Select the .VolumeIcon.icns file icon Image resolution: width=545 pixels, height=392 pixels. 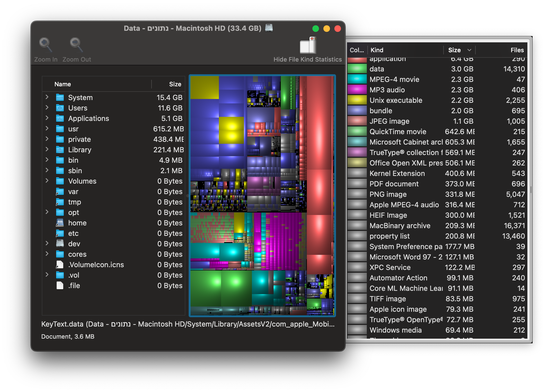[60, 265]
